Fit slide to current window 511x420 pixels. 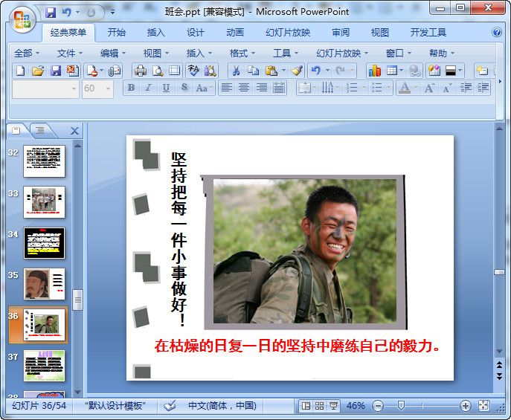point(483,406)
